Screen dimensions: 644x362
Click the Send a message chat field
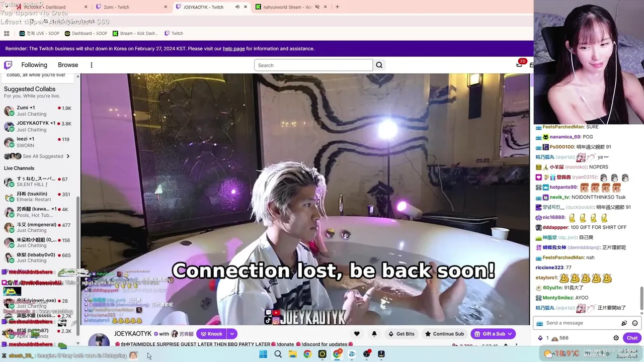pyautogui.click(x=579, y=323)
